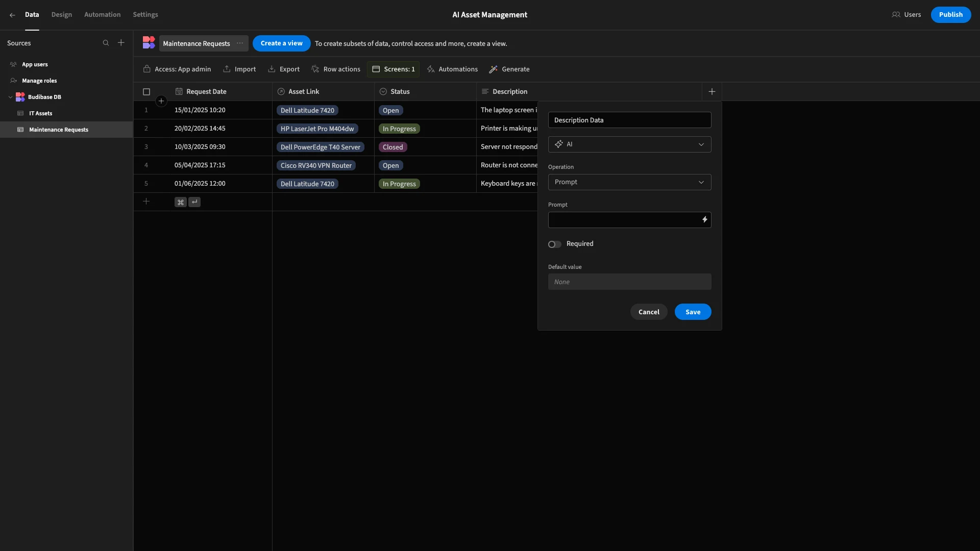
Task: Cancel the column creation
Action: 649,312
